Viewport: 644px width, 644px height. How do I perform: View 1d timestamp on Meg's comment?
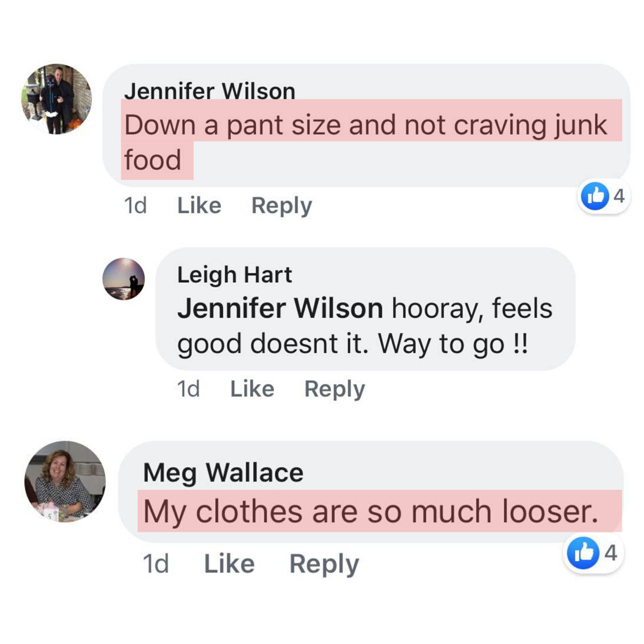point(156,563)
